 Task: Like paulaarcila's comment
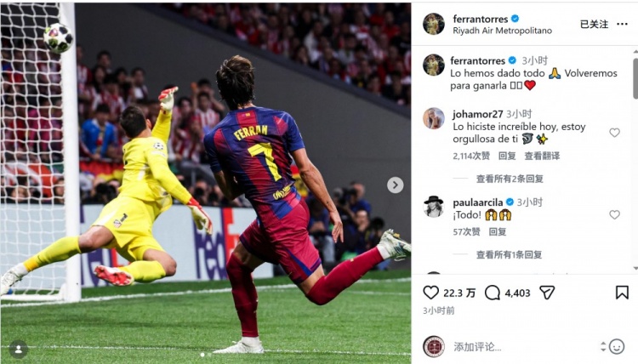pyautogui.click(x=614, y=214)
